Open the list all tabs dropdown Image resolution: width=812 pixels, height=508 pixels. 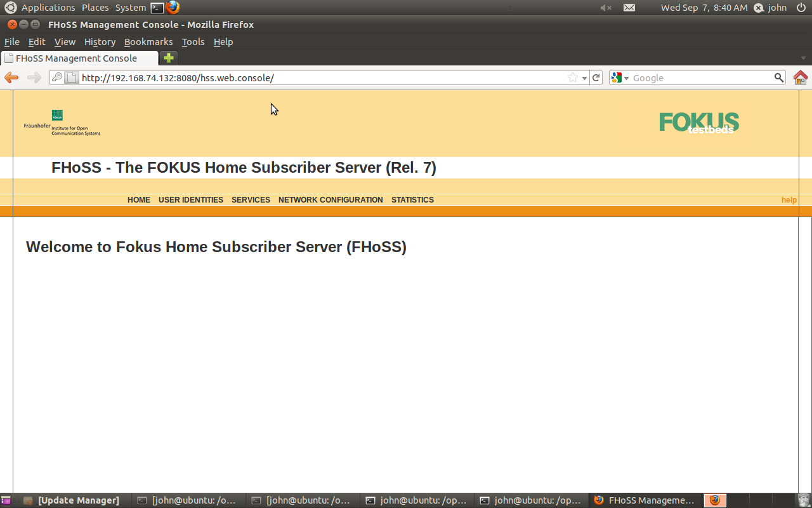point(803,58)
